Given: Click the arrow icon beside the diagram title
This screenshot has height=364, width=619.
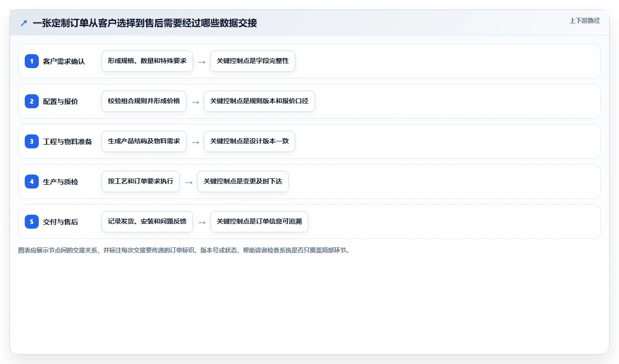Looking at the screenshot, I should click(x=24, y=23).
